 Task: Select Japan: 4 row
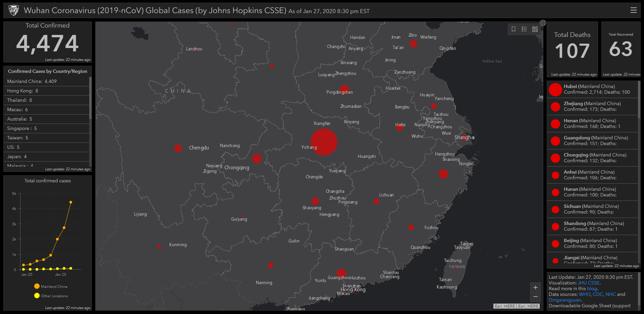[x=46, y=156]
